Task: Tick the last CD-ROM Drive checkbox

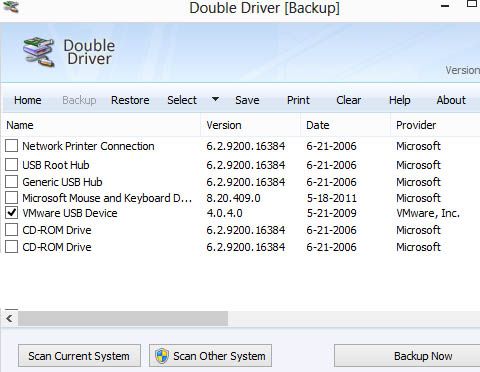Action: pos(12,247)
